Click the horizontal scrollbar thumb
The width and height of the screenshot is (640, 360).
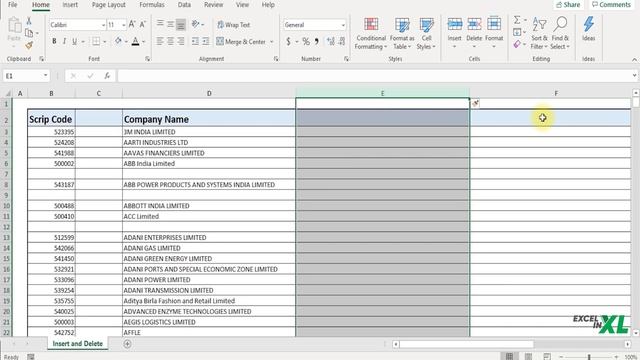point(467,344)
